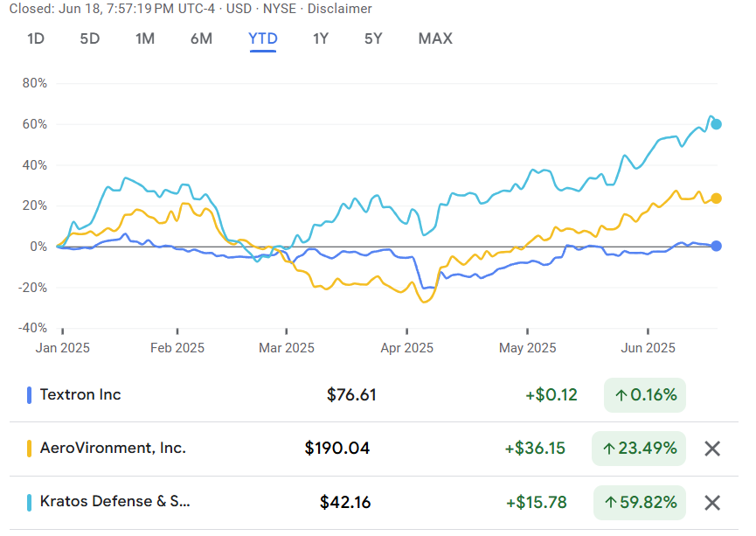
Task: Click the 40% y-axis label
Action: click(x=35, y=165)
